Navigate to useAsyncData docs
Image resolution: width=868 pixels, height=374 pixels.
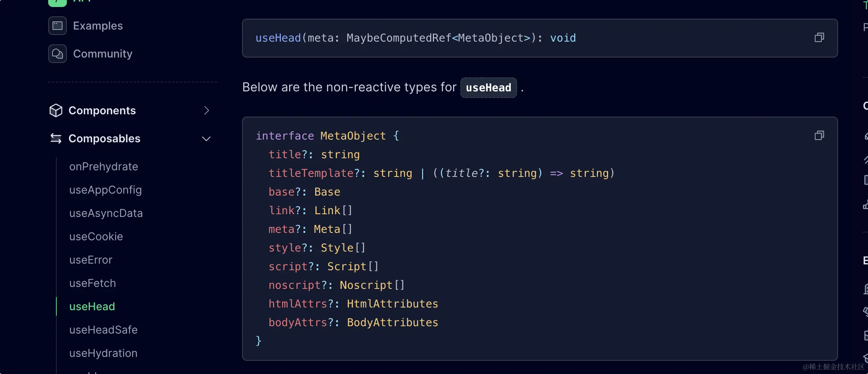pos(106,213)
